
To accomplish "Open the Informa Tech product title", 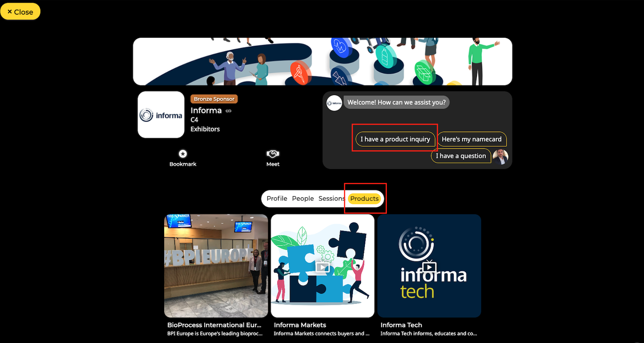I will (x=401, y=325).
